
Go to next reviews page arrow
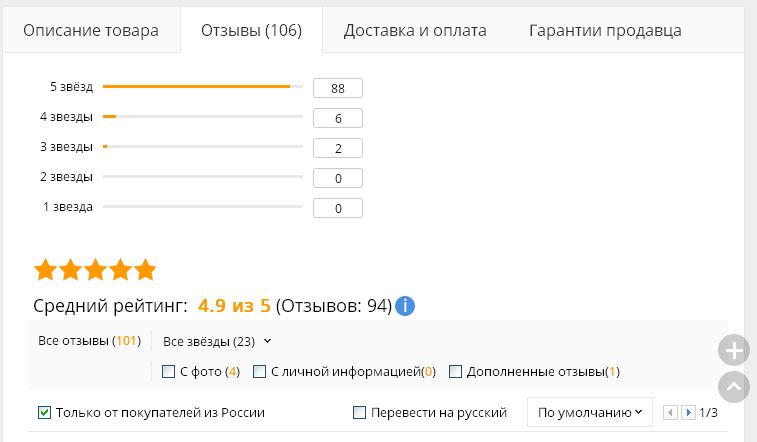(x=688, y=413)
